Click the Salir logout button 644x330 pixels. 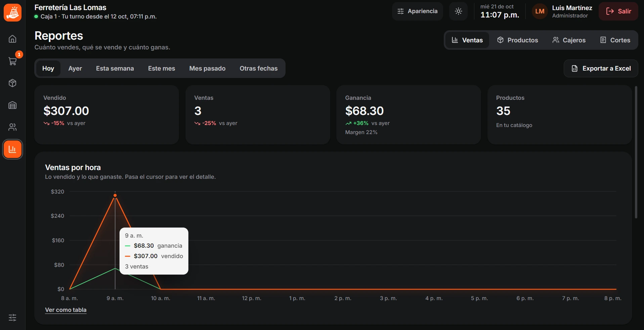[x=618, y=11]
